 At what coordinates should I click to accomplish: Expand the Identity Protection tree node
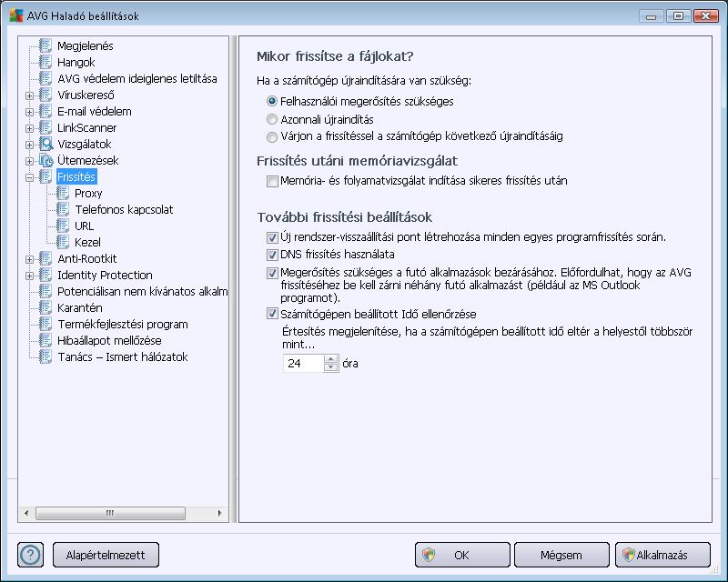point(30,276)
